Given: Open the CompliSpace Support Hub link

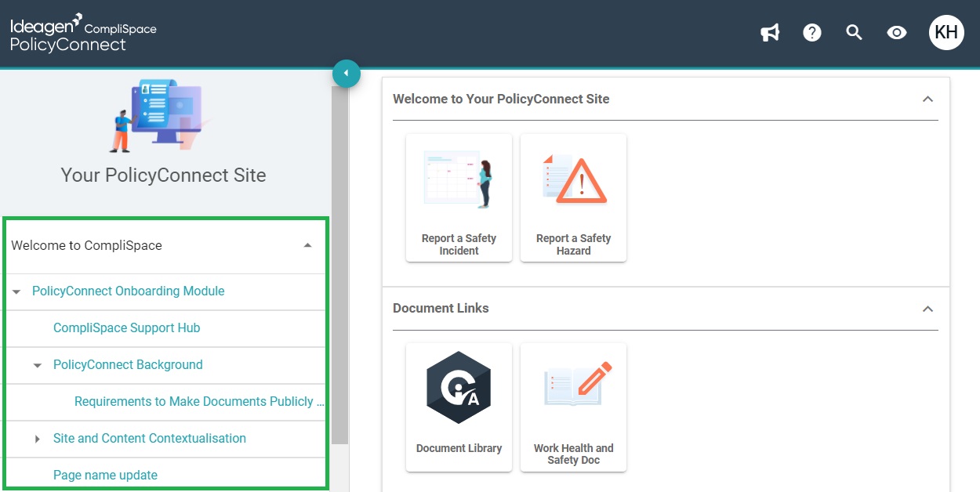Looking at the screenshot, I should click(x=127, y=327).
